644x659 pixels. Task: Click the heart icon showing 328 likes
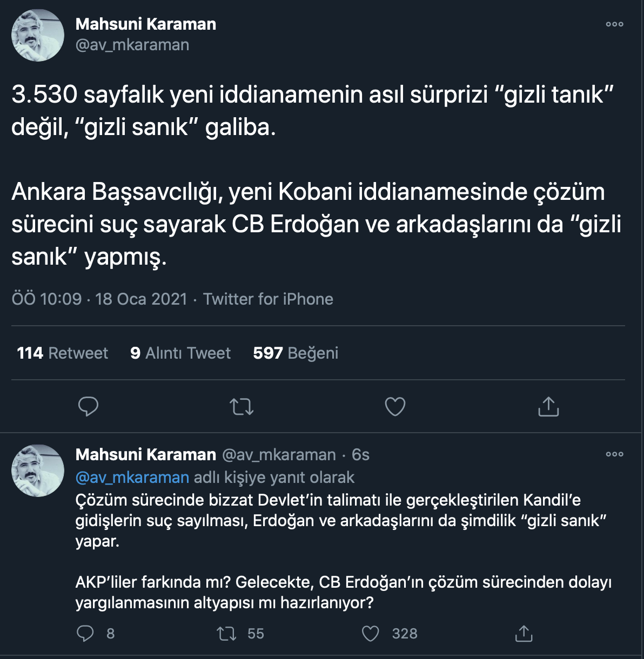click(x=371, y=633)
